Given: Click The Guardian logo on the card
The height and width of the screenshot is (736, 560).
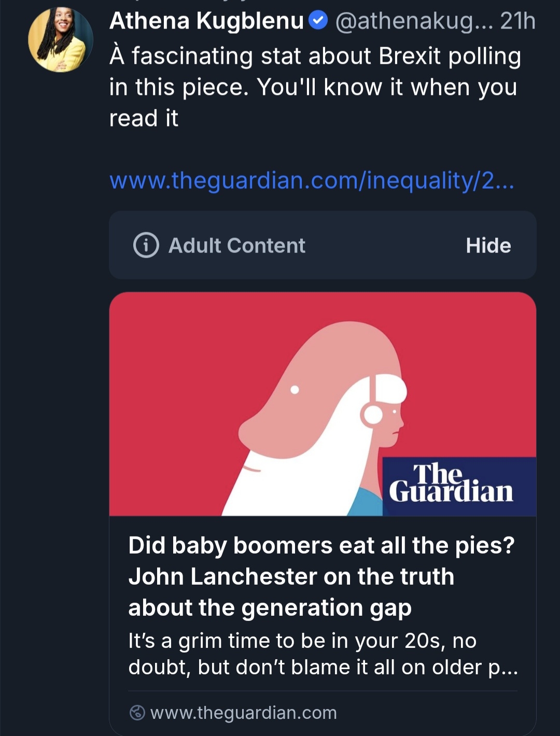Looking at the screenshot, I should tap(451, 484).
